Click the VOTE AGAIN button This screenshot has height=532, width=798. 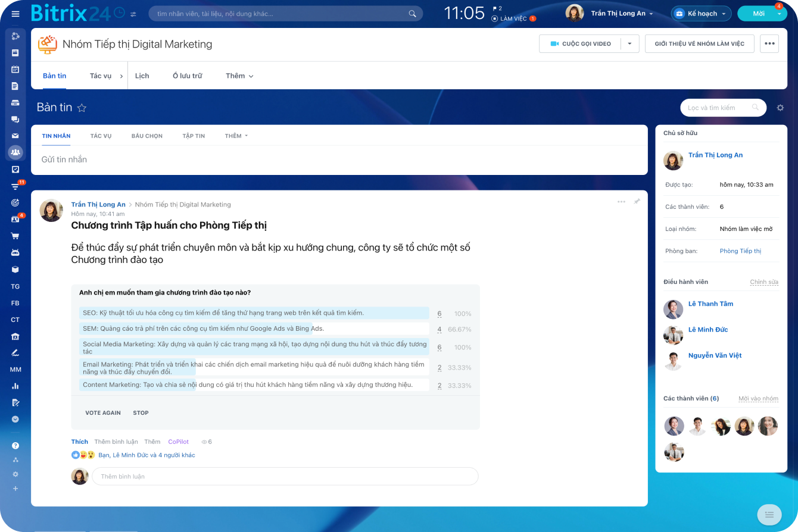click(x=103, y=413)
